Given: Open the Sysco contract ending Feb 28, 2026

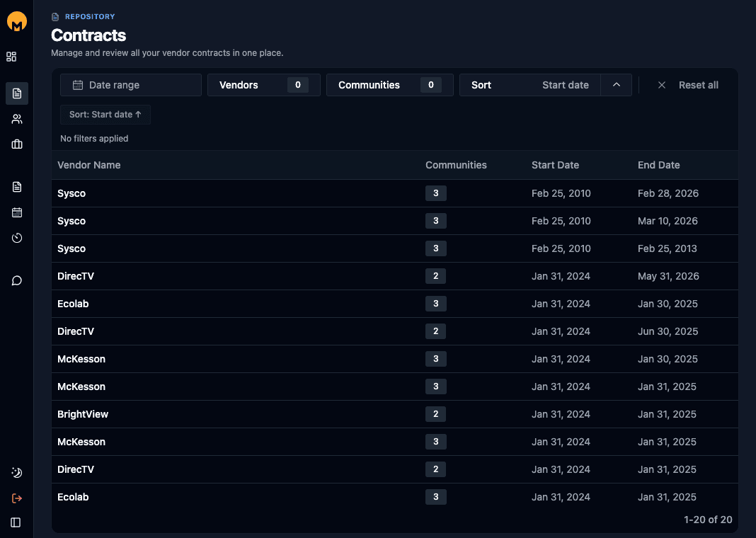Looking at the screenshot, I should (x=395, y=193).
